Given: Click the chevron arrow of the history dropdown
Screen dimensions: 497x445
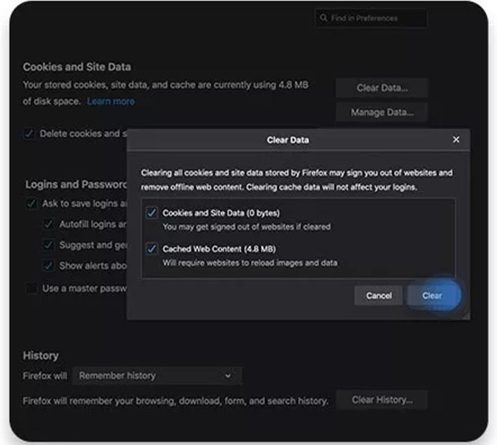Looking at the screenshot, I should [x=228, y=376].
